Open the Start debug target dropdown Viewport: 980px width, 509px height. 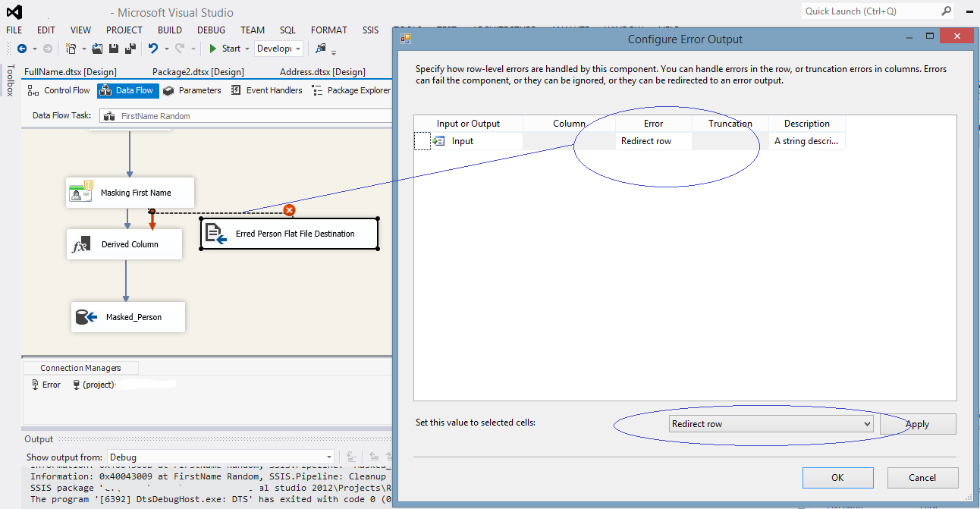247,49
